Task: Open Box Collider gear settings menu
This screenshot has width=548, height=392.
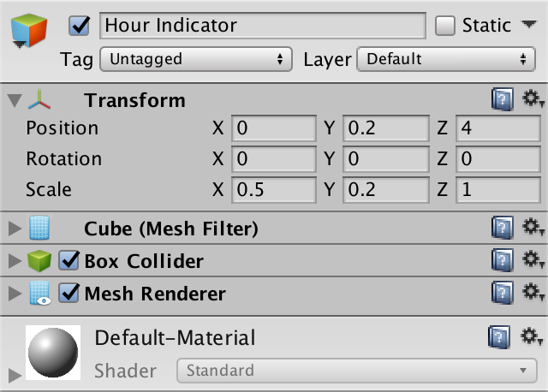Action: coord(533,260)
